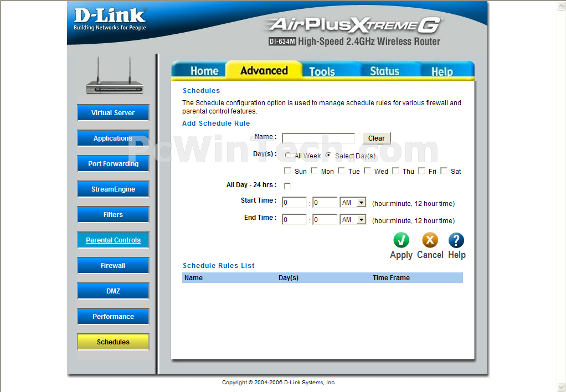
Task: Select the All Week radio button
Action: pos(287,155)
